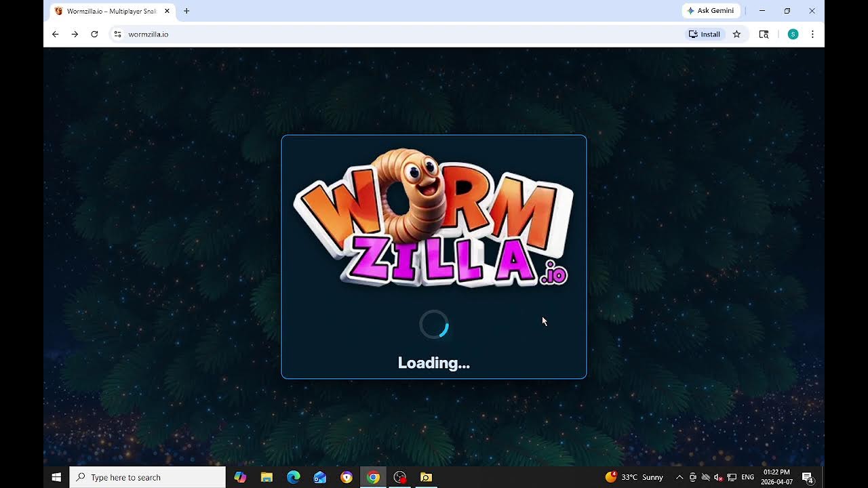Reload the Wormzilla page

[94, 34]
